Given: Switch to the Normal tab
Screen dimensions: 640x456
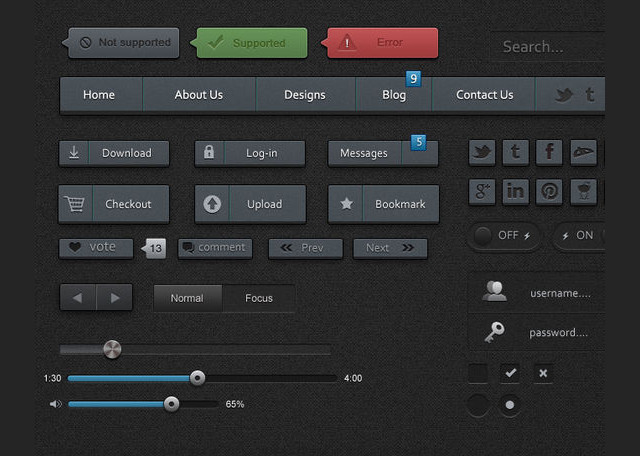Looking at the screenshot, I should click(x=188, y=298).
